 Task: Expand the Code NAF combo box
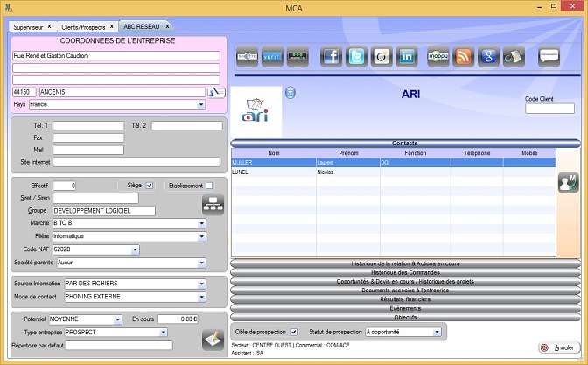(136, 249)
